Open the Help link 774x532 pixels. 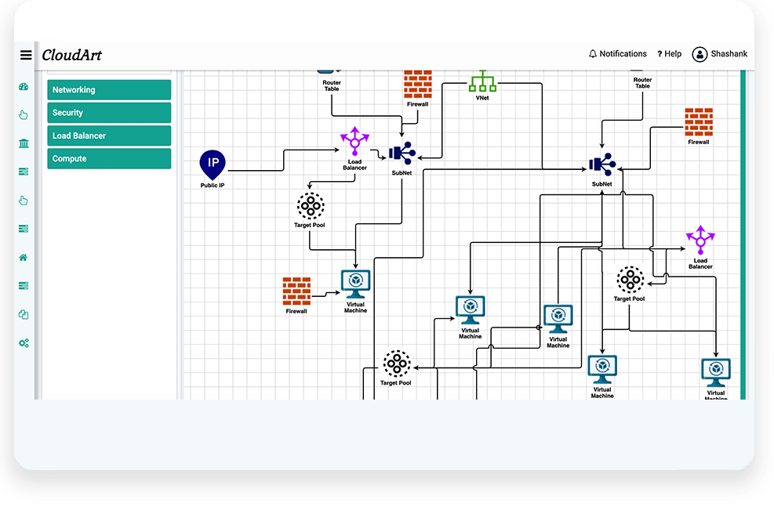point(669,54)
